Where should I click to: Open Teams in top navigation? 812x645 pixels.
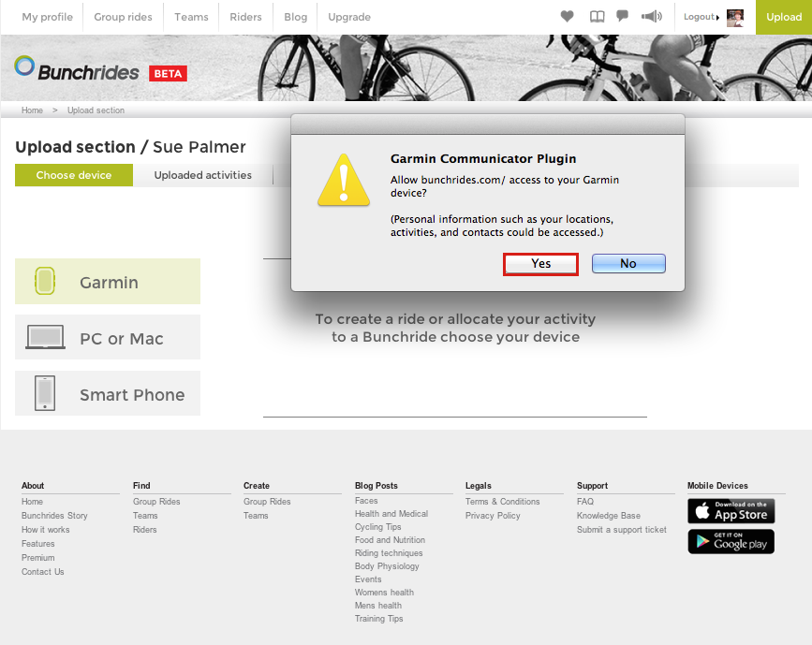[191, 17]
